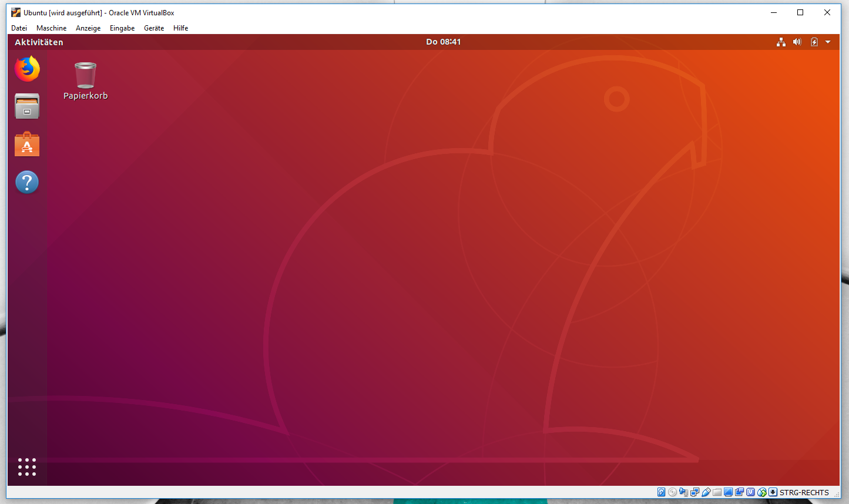The height and width of the screenshot is (504, 849).
Task: Show all applications grid
Action: click(27, 467)
